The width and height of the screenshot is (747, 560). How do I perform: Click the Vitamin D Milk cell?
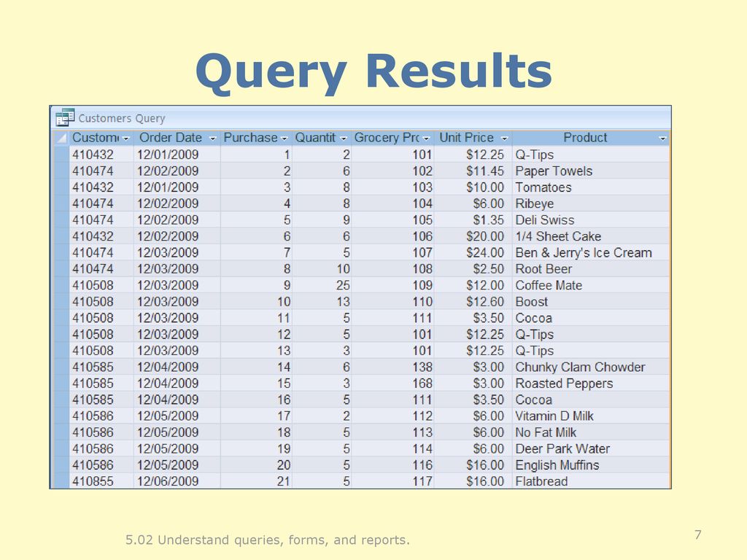pyautogui.click(x=591, y=416)
